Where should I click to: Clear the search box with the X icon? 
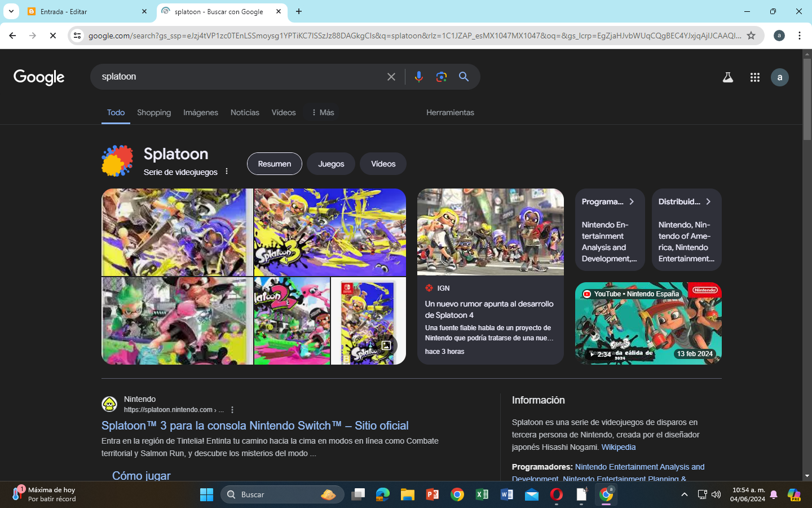point(391,77)
